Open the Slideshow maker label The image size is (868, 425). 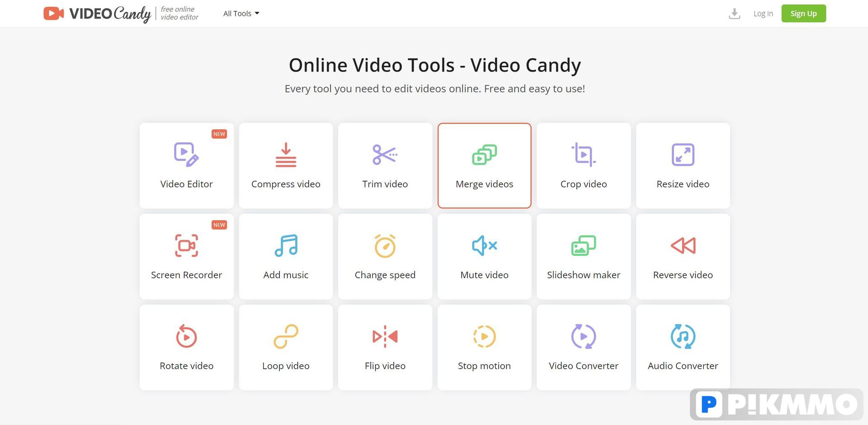(x=584, y=275)
